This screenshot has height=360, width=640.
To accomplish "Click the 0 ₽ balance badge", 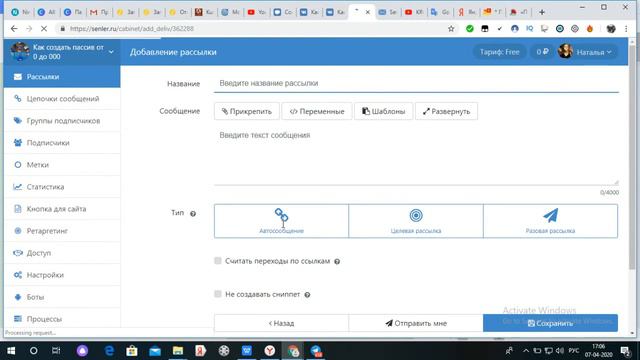I will tap(542, 52).
